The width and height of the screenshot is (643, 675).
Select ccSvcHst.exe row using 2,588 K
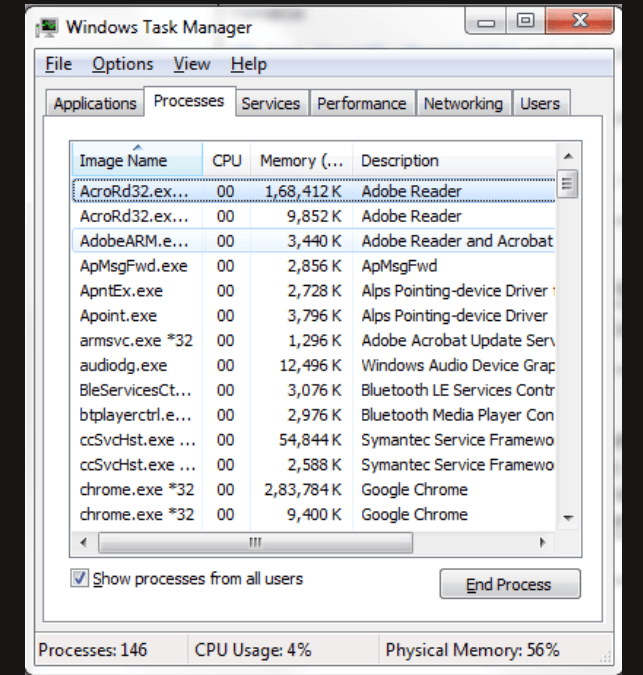tap(314, 465)
